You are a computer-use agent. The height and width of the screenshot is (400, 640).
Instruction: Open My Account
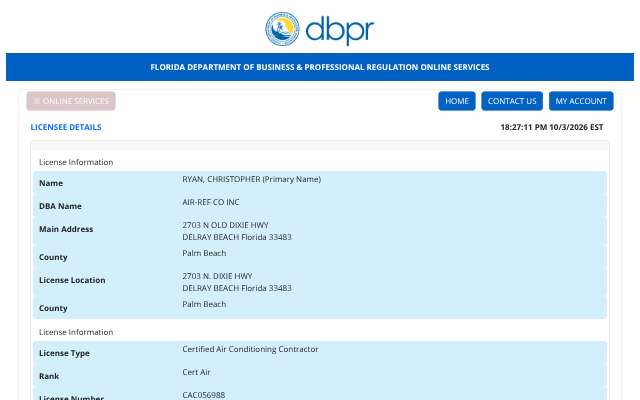point(581,101)
